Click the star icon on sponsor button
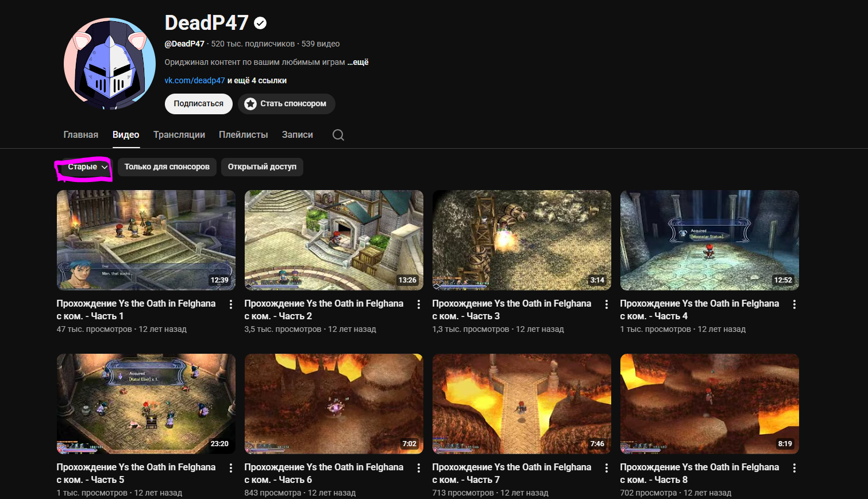Viewport: 868px width, 499px height. pos(250,104)
